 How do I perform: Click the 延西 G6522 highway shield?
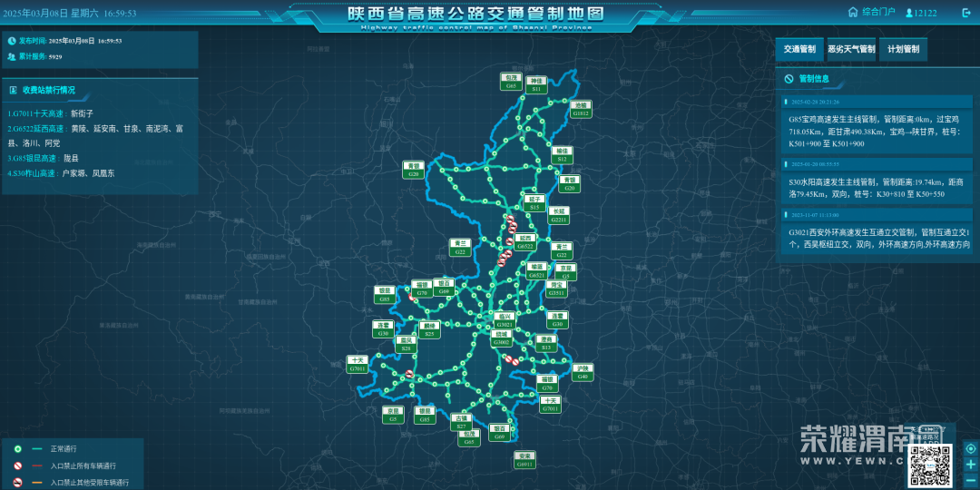click(x=525, y=242)
